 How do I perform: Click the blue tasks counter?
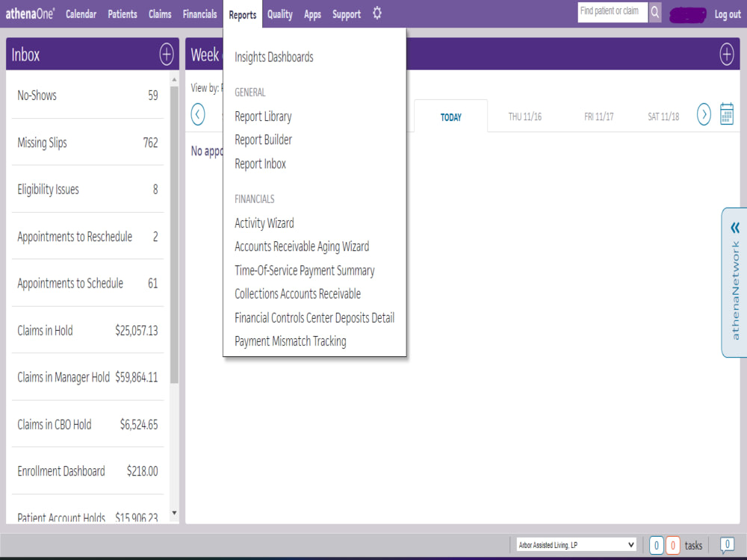[x=657, y=545]
